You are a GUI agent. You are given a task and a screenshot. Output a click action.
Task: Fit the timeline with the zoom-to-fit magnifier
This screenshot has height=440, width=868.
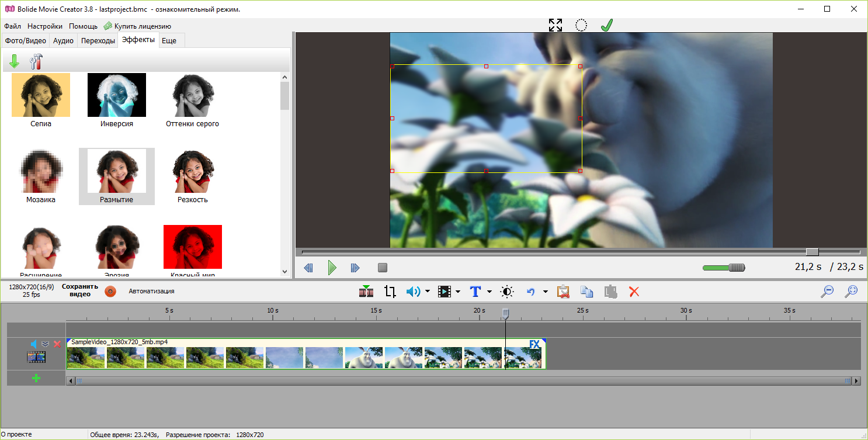(851, 291)
